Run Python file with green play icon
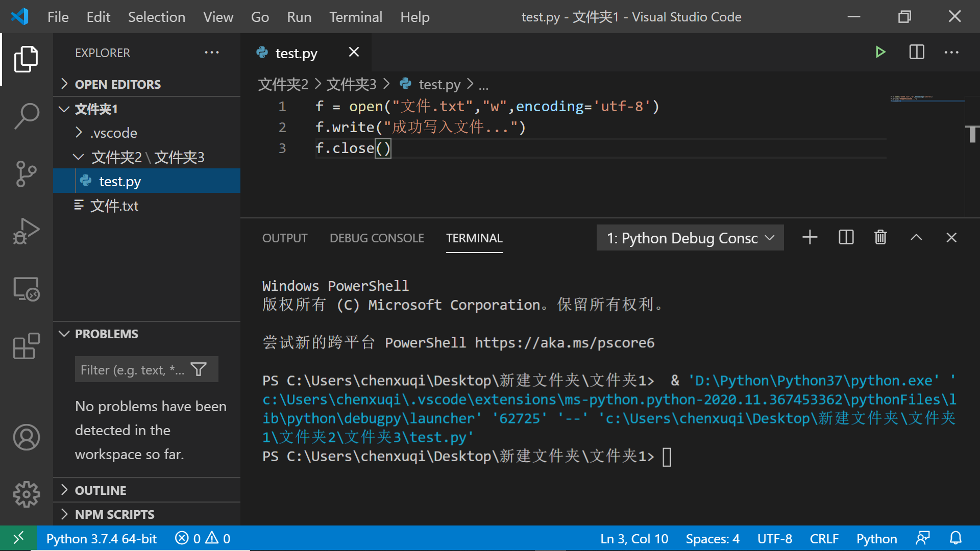This screenshot has width=980, height=551. point(880,52)
